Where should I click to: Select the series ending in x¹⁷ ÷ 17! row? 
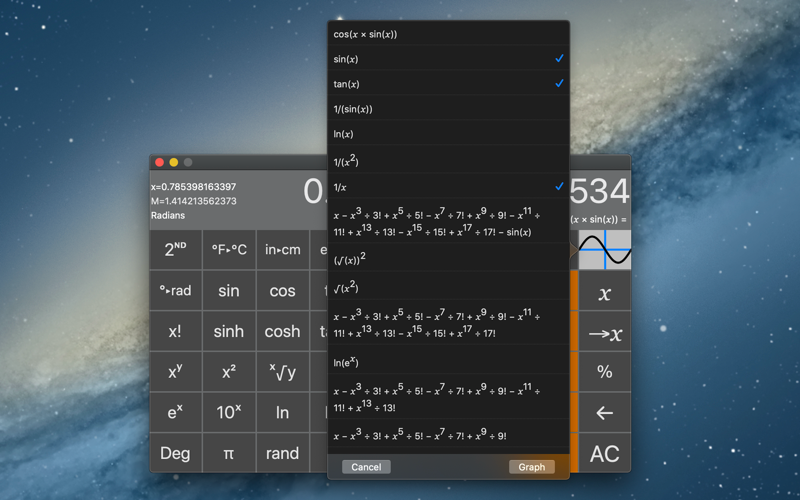[x=448, y=322]
